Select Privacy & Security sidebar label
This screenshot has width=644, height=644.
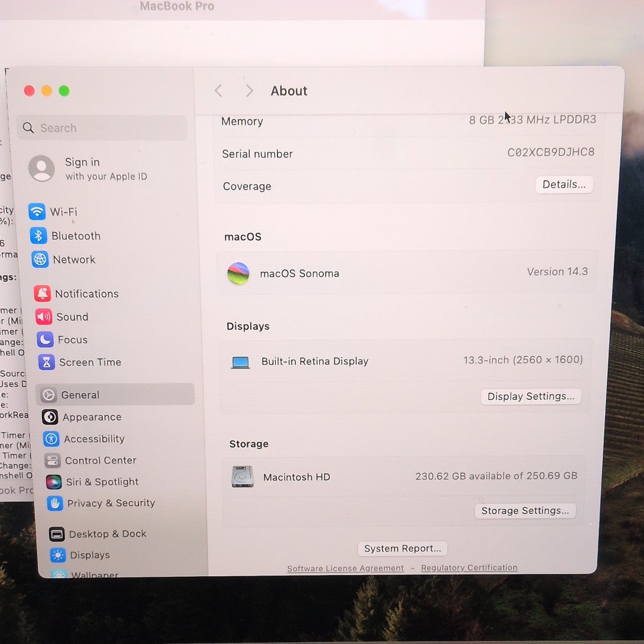tap(111, 503)
